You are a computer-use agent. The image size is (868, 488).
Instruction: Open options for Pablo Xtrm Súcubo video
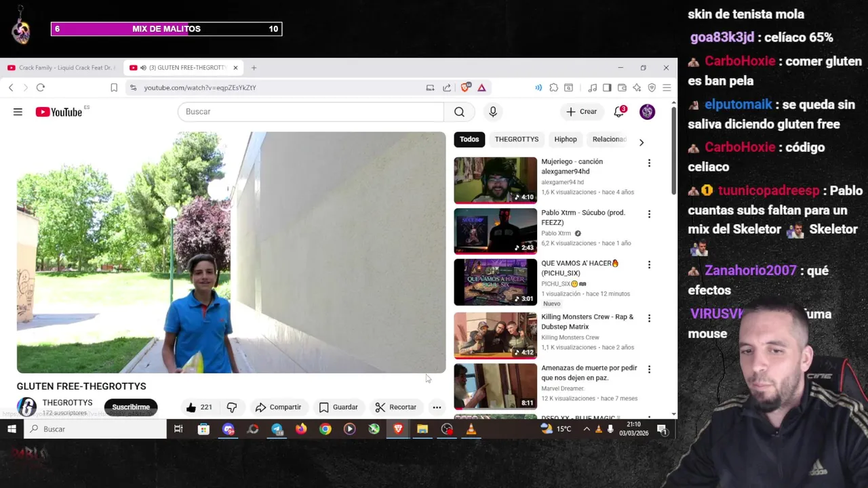pyautogui.click(x=649, y=213)
